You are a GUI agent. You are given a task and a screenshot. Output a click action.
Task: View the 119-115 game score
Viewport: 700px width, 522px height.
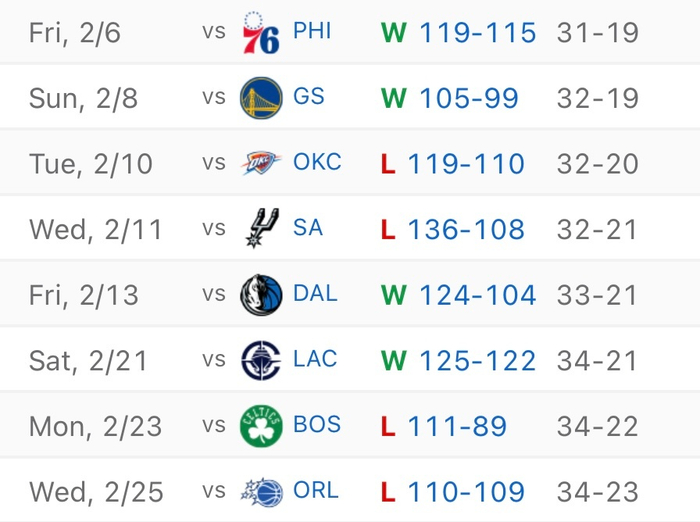point(477,32)
